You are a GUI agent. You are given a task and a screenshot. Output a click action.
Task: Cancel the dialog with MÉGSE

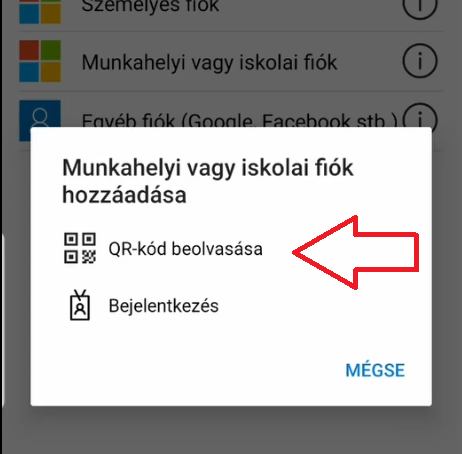375,370
